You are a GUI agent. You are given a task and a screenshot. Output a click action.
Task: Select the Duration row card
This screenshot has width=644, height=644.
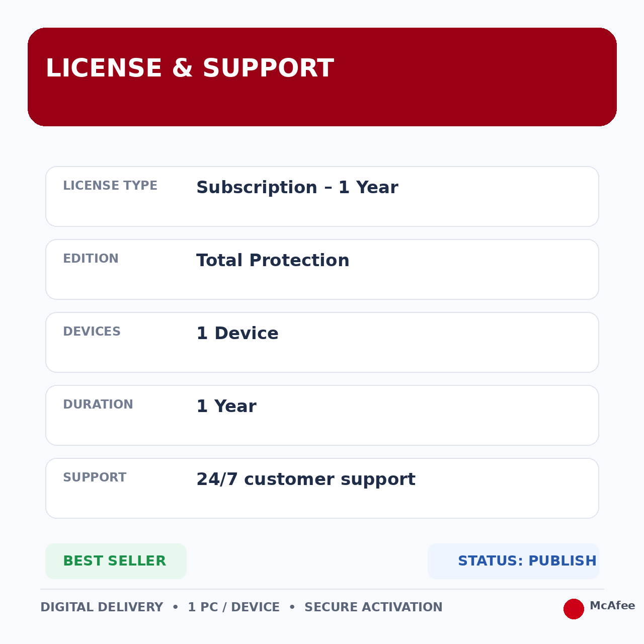click(322, 415)
